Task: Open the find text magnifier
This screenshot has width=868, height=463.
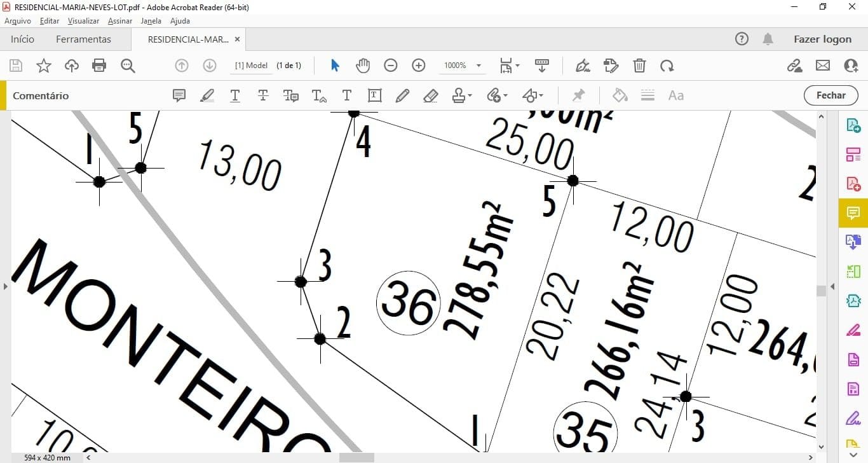Action: [128, 66]
